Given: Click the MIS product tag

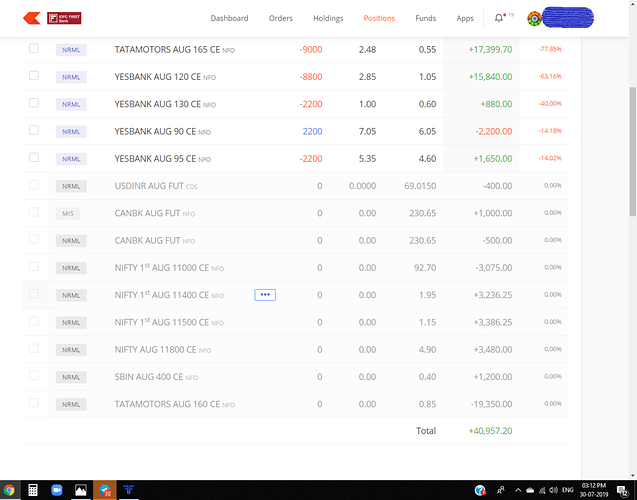Looking at the screenshot, I should pos(68,214).
